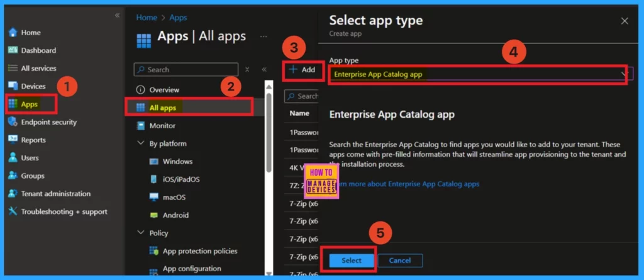The image size is (644, 280).
Task: Click the Select button
Action: coord(352,260)
